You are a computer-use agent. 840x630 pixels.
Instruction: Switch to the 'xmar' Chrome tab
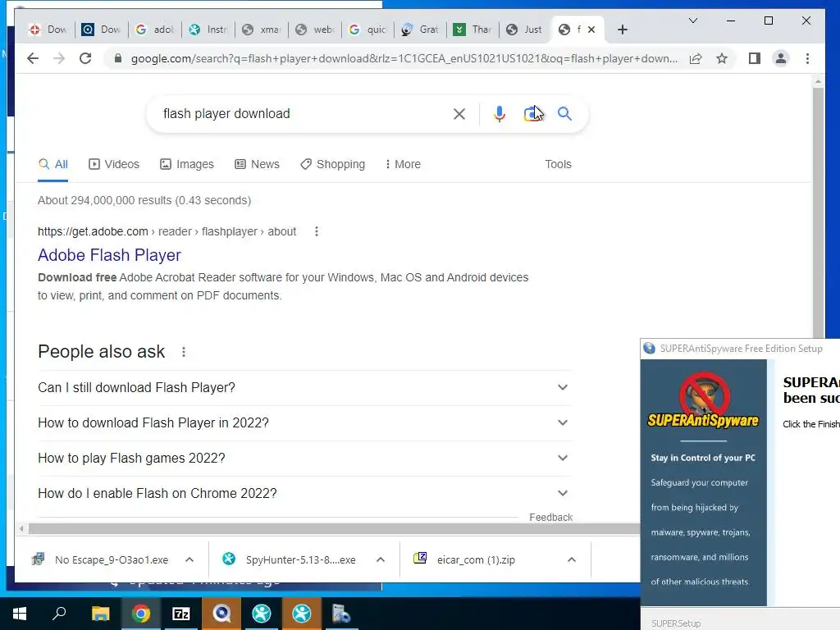click(x=261, y=30)
